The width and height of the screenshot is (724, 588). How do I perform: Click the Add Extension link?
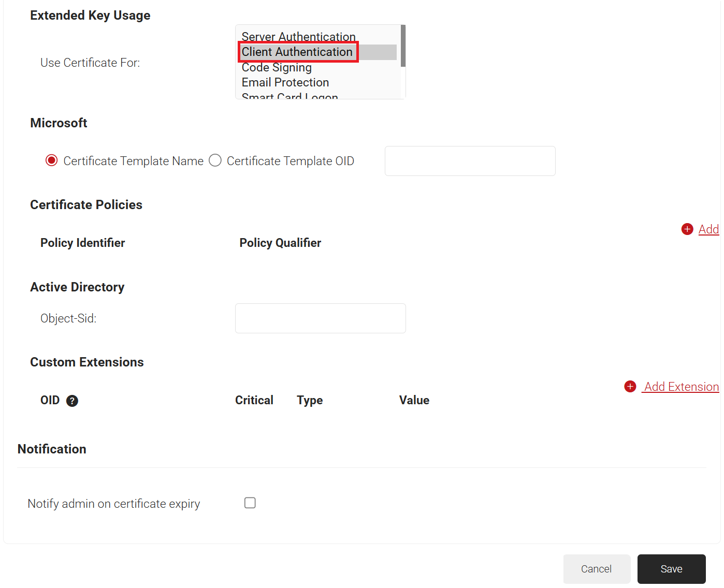point(681,387)
